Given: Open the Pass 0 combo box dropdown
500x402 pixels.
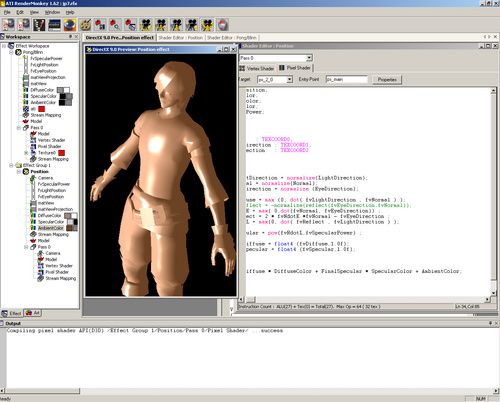Looking at the screenshot, I should pyautogui.click(x=309, y=58).
